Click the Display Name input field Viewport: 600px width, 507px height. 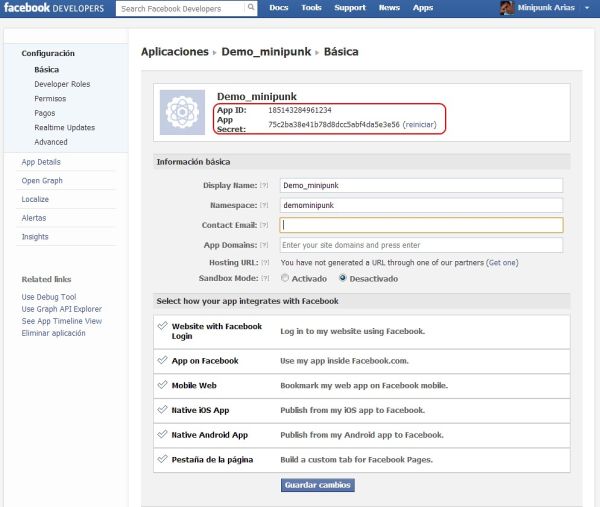[421, 185]
